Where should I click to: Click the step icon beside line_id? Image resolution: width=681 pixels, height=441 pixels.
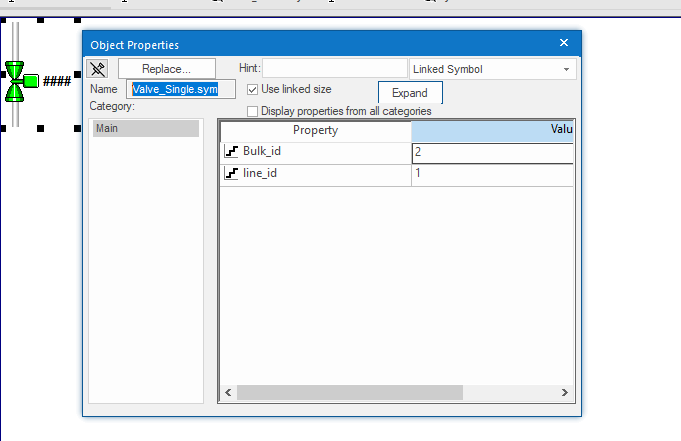232,174
